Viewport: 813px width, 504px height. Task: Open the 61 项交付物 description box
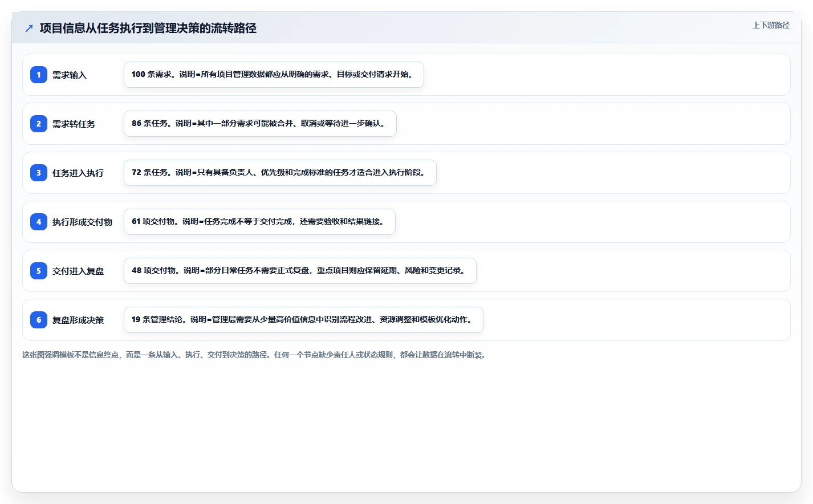tap(259, 222)
